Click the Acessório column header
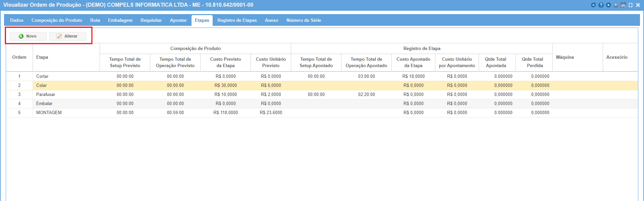 (620, 57)
